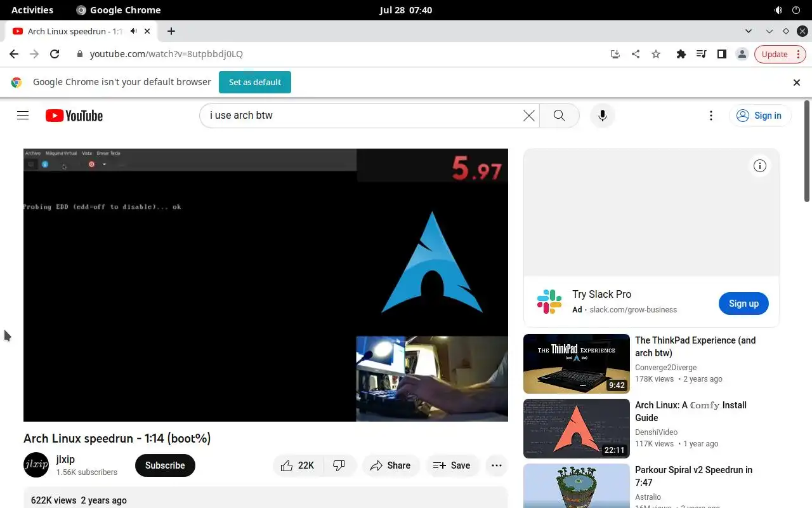
Task: Bookmark this tab with star icon
Action: point(656,54)
